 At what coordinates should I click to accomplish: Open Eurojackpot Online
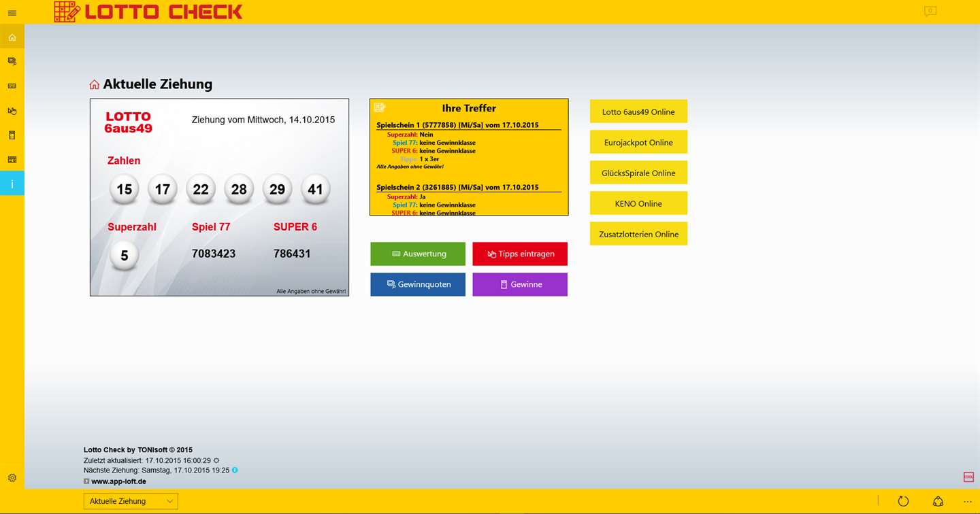pos(638,142)
